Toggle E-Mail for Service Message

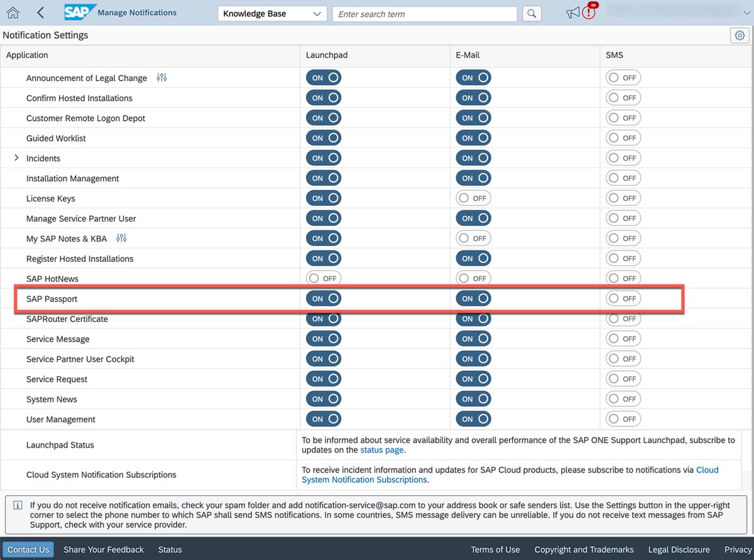tap(473, 339)
